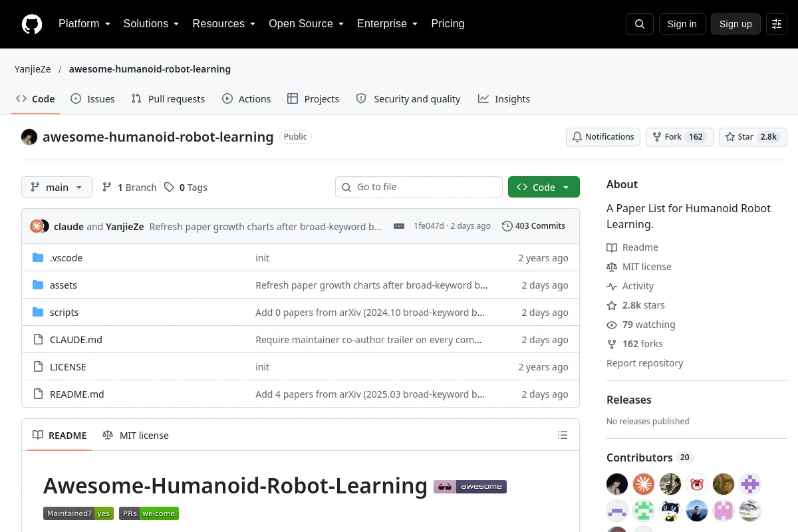The image size is (798, 532).
Task: Star the repository with Star button
Action: (x=753, y=137)
